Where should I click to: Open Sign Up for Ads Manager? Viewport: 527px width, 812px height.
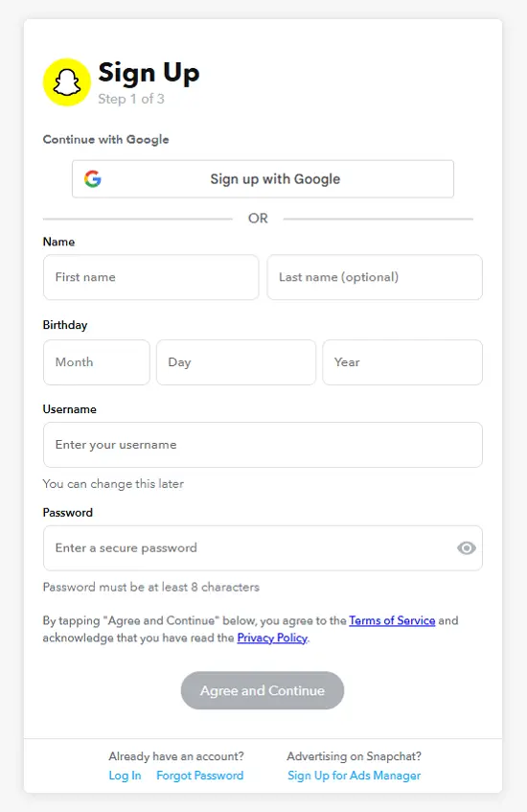pyautogui.click(x=355, y=776)
